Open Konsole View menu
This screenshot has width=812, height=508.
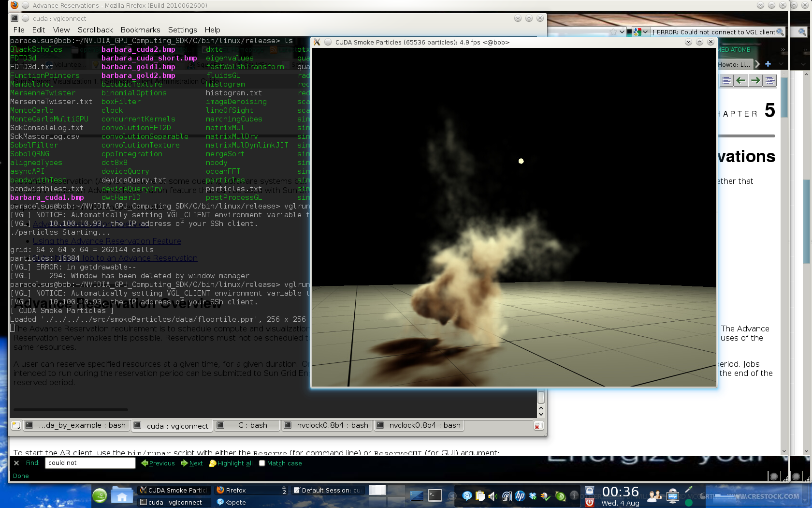[x=61, y=30]
